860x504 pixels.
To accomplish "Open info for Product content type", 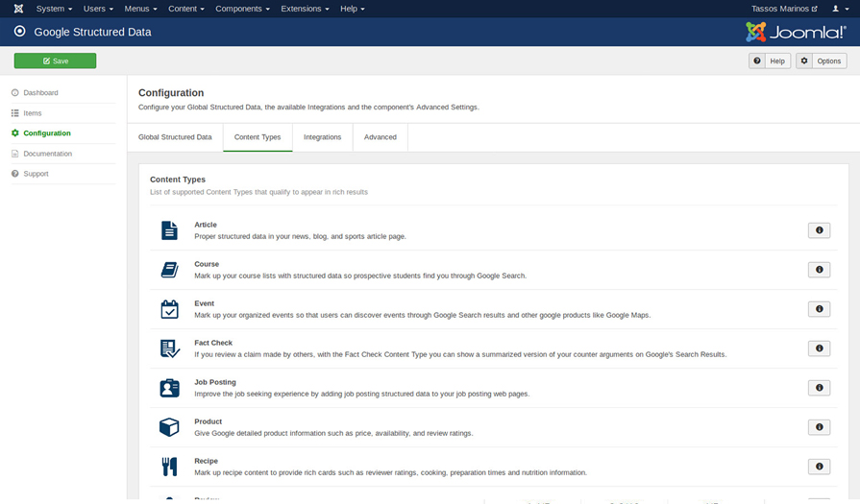I will click(819, 427).
